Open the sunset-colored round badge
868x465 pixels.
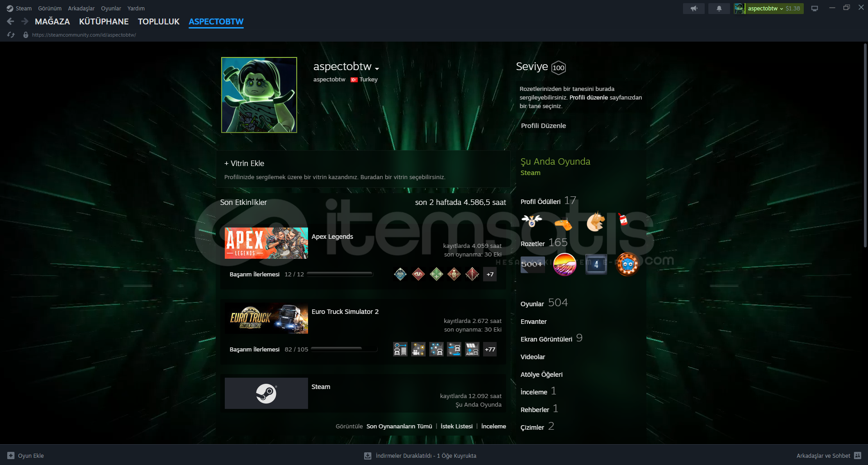pos(564,264)
